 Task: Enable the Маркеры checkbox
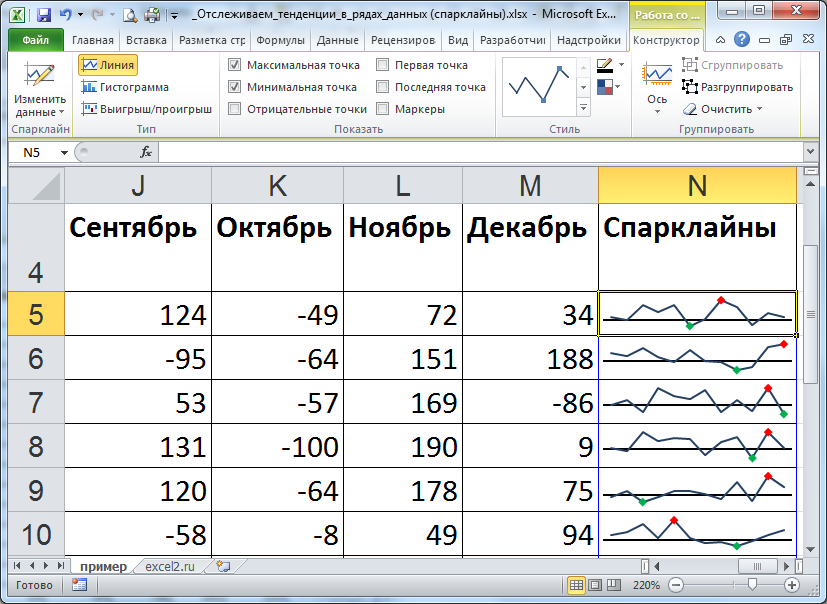point(383,109)
